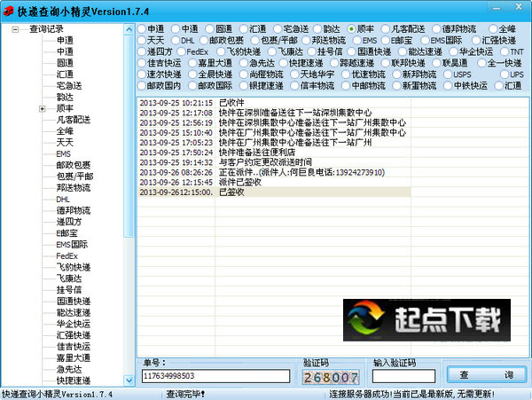This screenshot has height=400, width=532.
Task: Select the 顺丰 radio button
Action: [x=351, y=29]
